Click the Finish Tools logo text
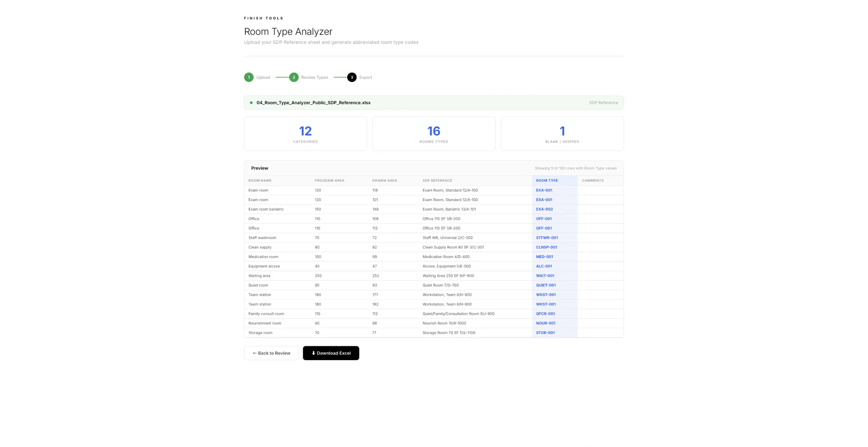This screenshot has height=447, width=868. pyautogui.click(x=264, y=18)
